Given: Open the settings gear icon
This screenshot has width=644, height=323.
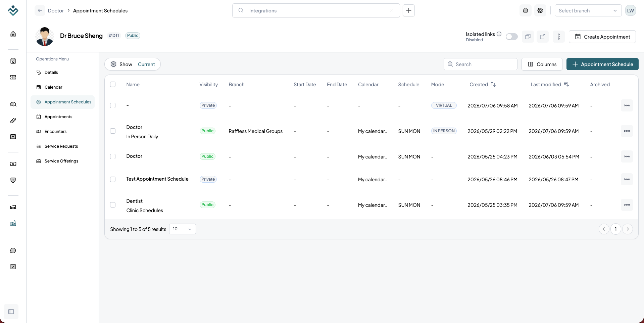Looking at the screenshot, I should 540,10.
